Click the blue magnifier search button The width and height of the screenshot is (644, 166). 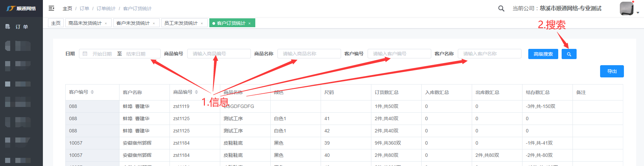(x=569, y=54)
